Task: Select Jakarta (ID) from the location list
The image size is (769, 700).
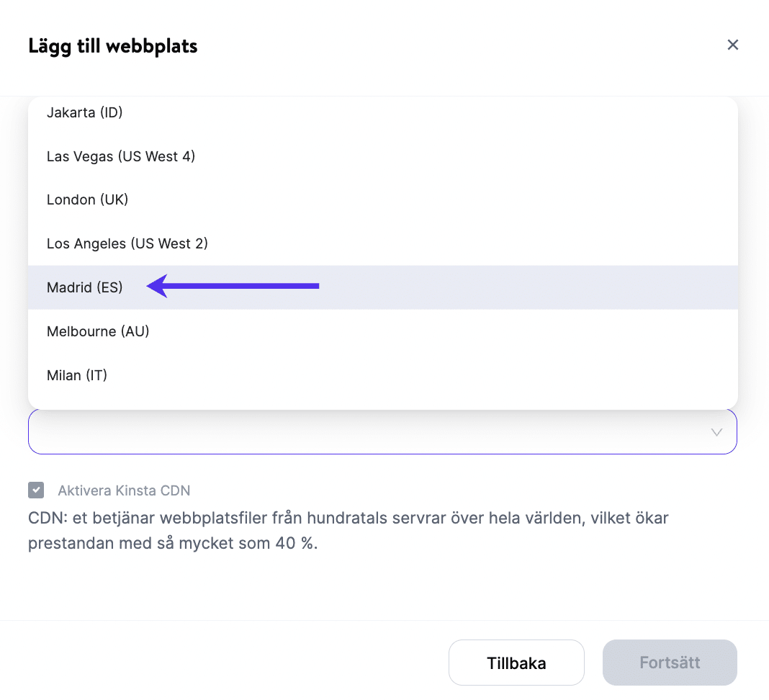Action: (x=84, y=112)
